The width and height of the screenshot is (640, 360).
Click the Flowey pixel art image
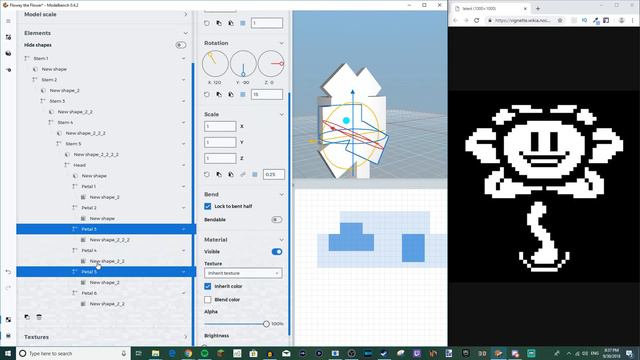tap(544, 187)
